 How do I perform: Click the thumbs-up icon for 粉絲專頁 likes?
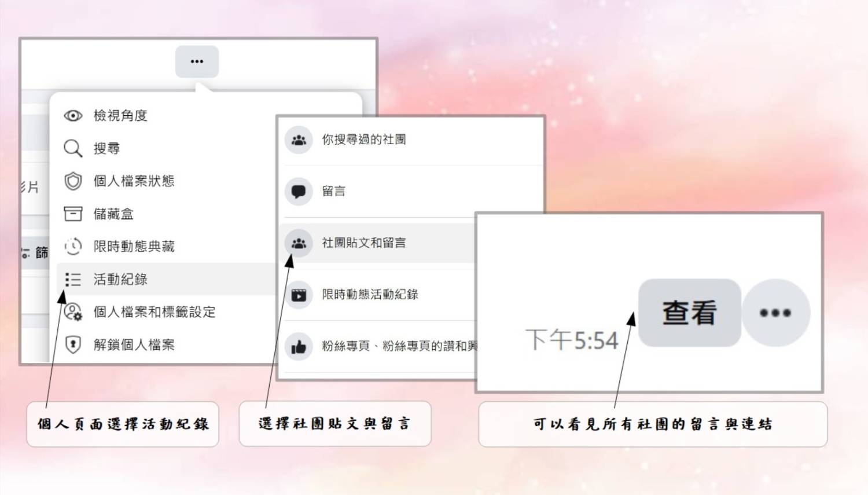(299, 346)
